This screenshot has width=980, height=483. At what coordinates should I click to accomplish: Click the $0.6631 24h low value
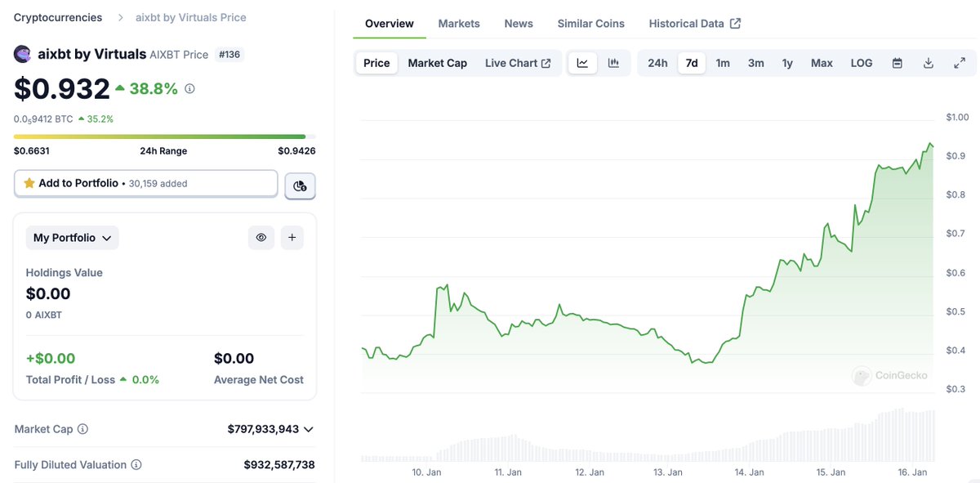(x=32, y=151)
